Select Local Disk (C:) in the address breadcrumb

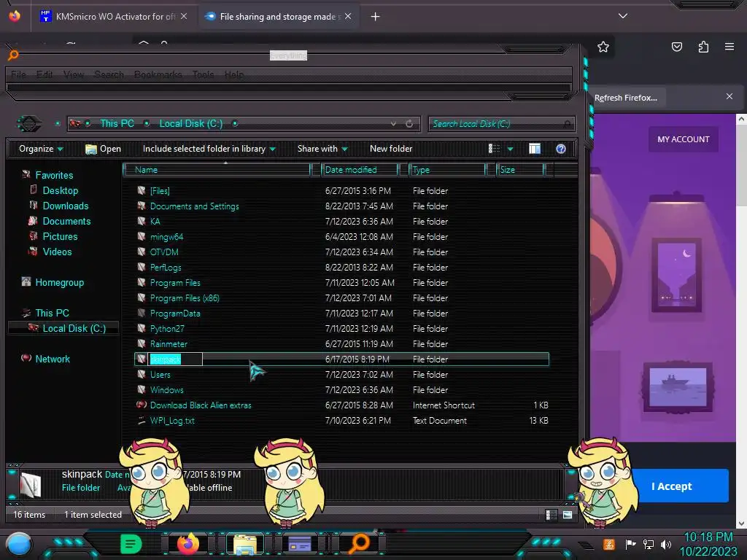tap(191, 124)
